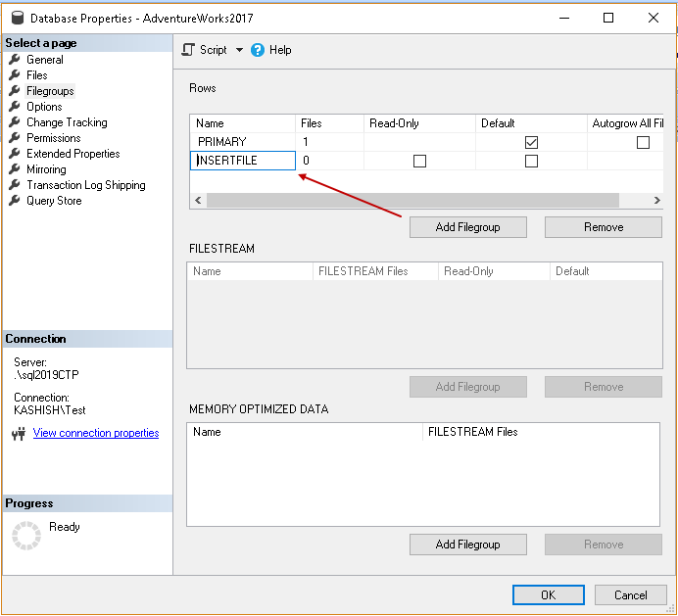Click Add Filegroup under Rows
Image resolution: width=678 pixels, height=616 pixels.
[x=468, y=227]
